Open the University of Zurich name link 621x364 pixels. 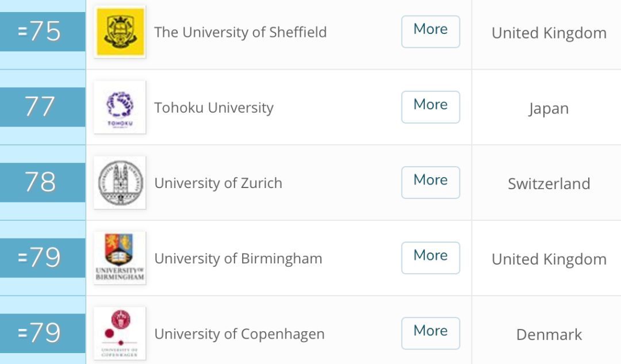(x=218, y=183)
